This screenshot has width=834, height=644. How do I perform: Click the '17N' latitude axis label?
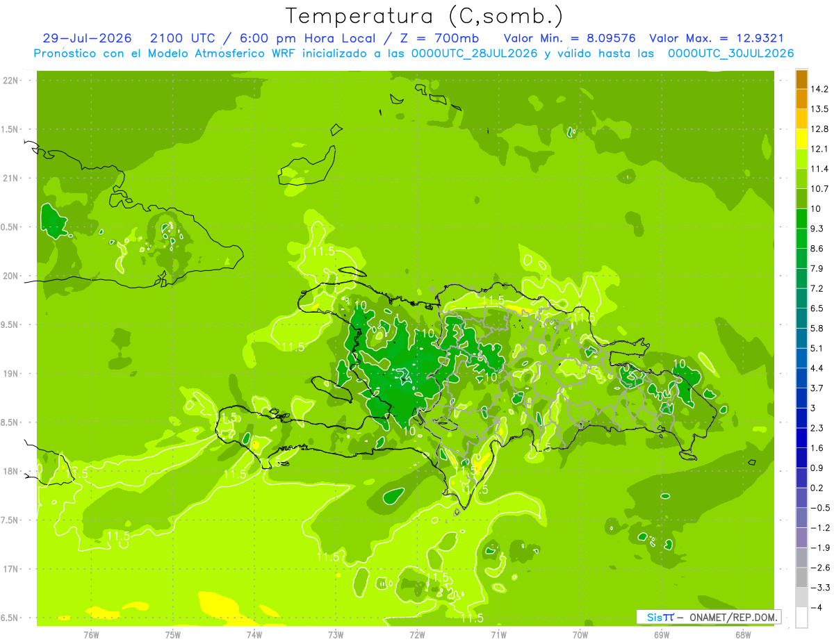[x=11, y=570]
